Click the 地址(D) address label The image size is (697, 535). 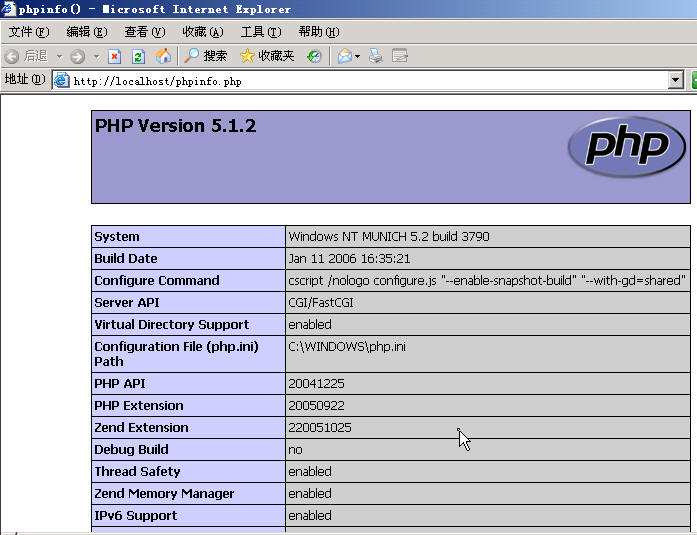[x=25, y=80]
